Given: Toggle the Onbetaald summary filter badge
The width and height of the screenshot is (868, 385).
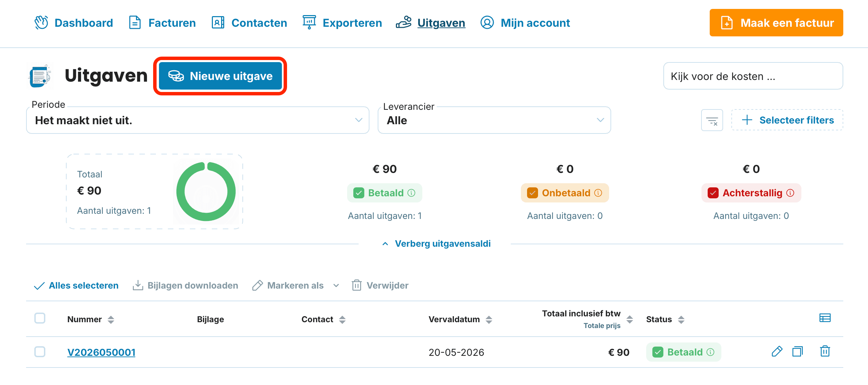Looking at the screenshot, I should coord(565,193).
